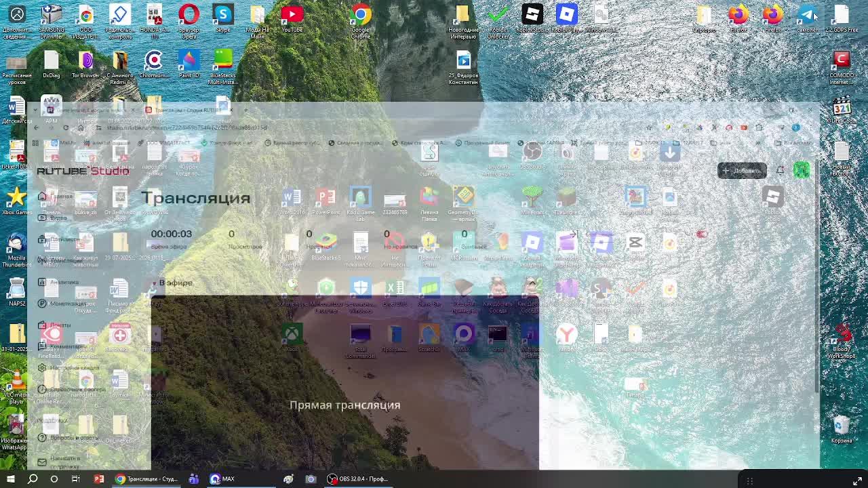Click the full-screen arrows icon in the bottom corner

(x=857, y=481)
